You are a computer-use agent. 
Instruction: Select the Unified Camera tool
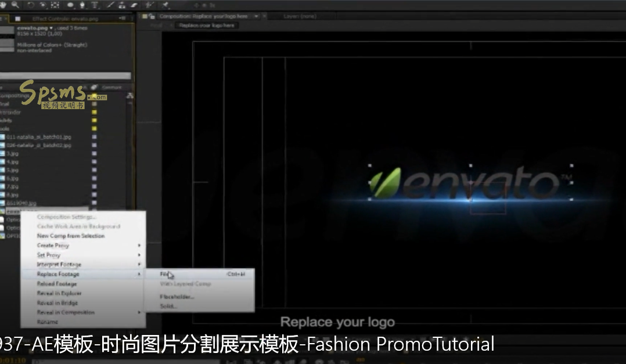43,5
